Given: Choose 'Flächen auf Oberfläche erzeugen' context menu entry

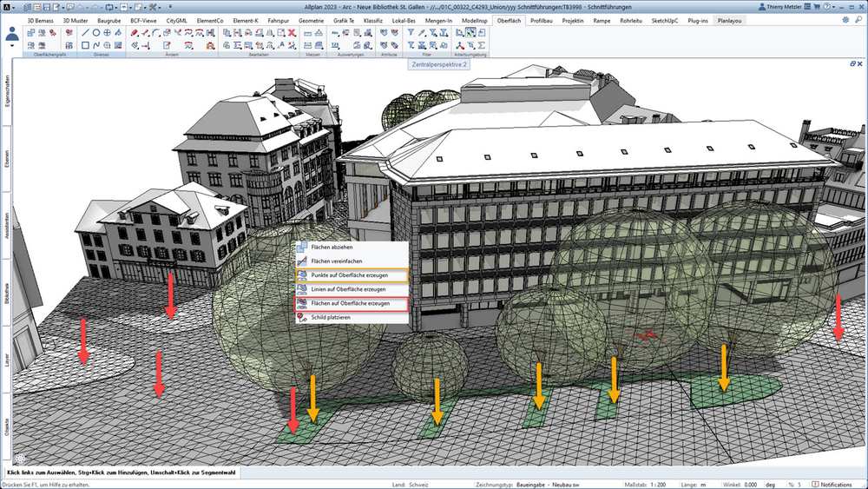Looking at the screenshot, I should point(352,303).
